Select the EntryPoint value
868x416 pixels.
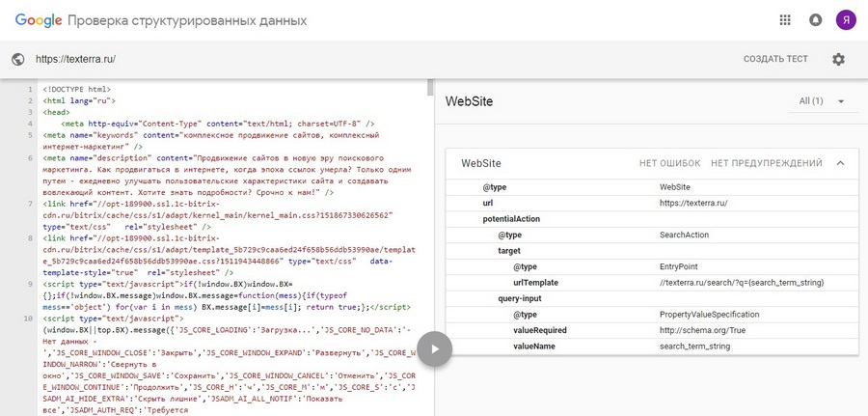pos(679,266)
